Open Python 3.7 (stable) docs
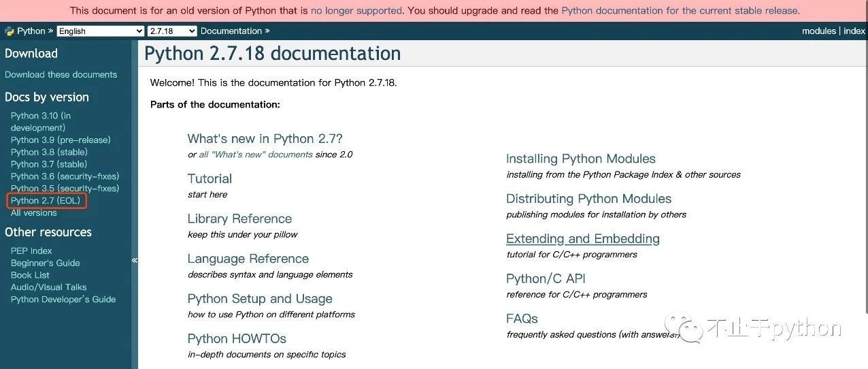 pyautogui.click(x=49, y=165)
